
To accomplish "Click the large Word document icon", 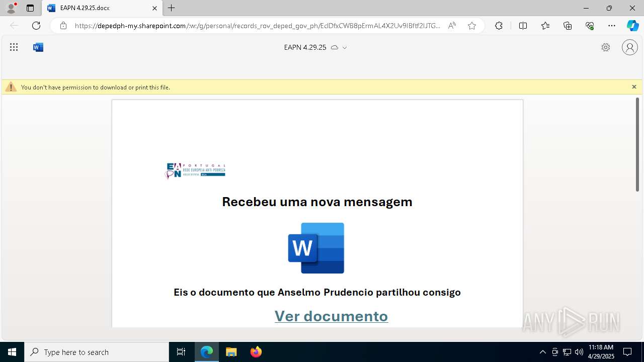I will (x=316, y=248).
